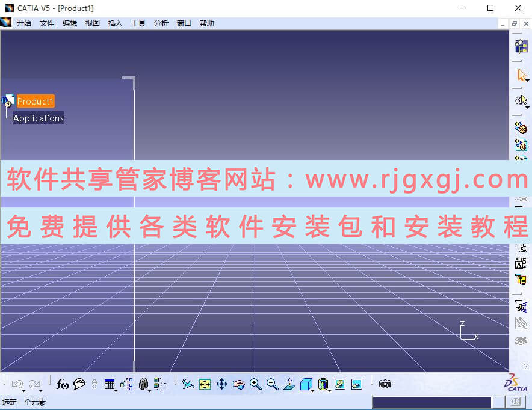Click the gear-with-cursor selection icon

click(x=521, y=100)
